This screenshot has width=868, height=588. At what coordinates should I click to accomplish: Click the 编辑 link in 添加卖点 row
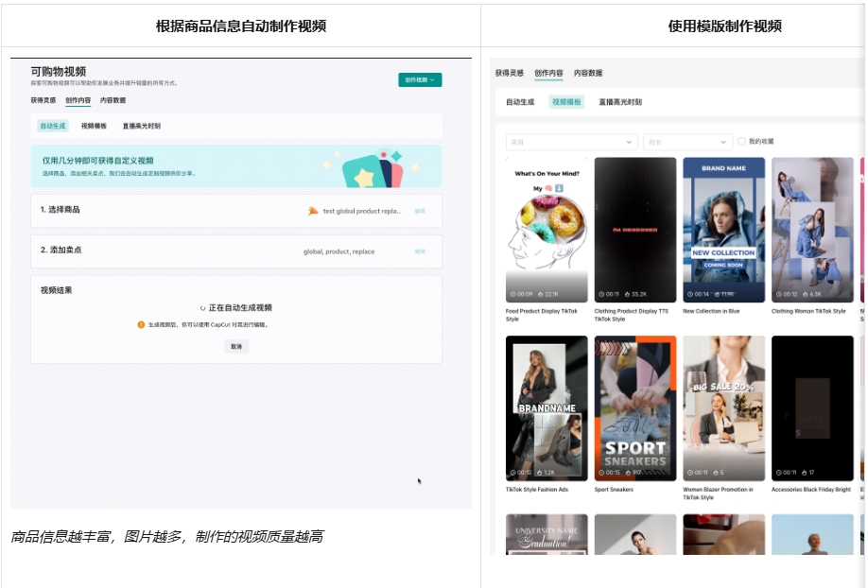click(x=420, y=251)
